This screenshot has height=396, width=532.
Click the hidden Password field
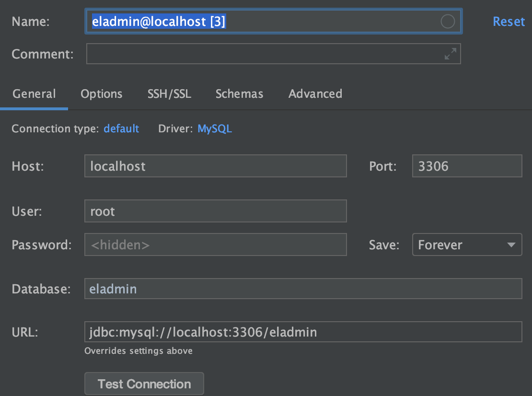coord(216,245)
